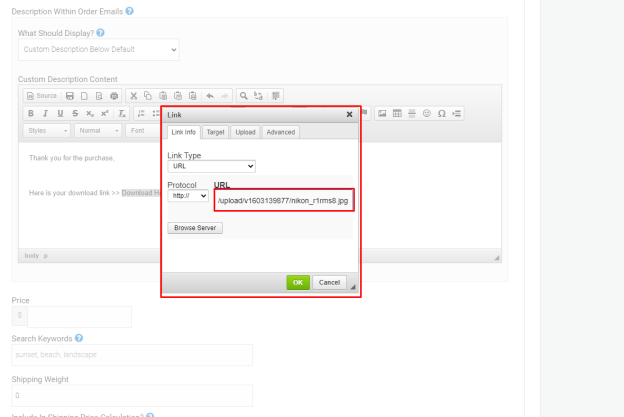Image resolution: width=624 pixels, height=417 pixels.
Task: Switch to the Advanced tab
Action: [x=281, y=132]
